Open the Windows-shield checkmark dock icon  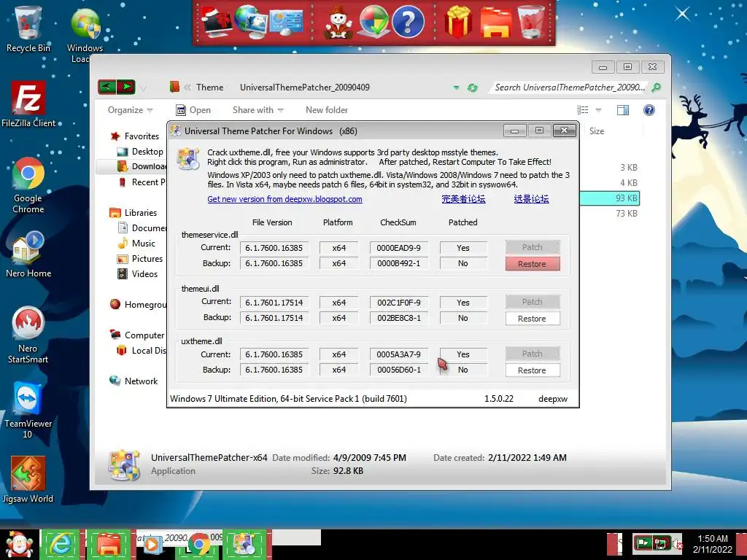click(x=373, y=22)
